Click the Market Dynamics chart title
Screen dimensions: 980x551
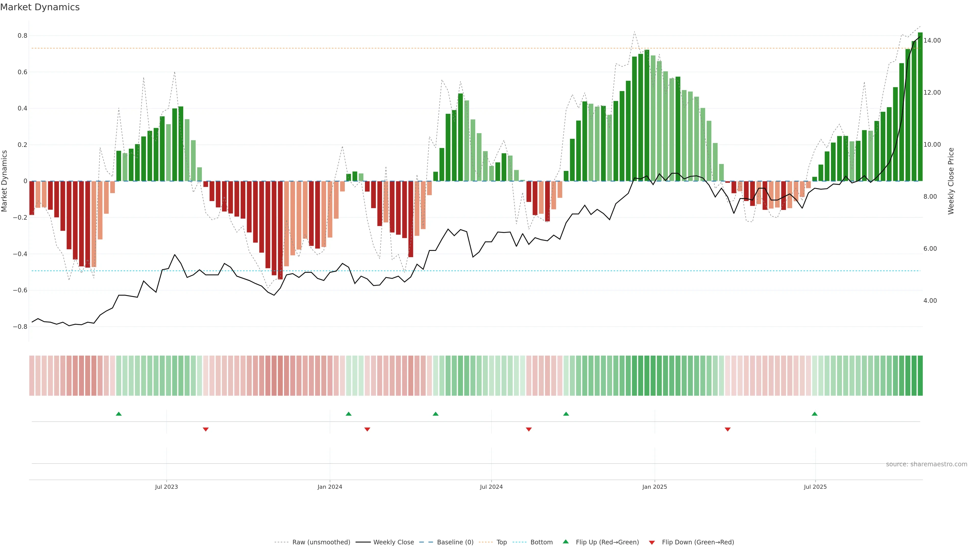[x=40, y=7]
